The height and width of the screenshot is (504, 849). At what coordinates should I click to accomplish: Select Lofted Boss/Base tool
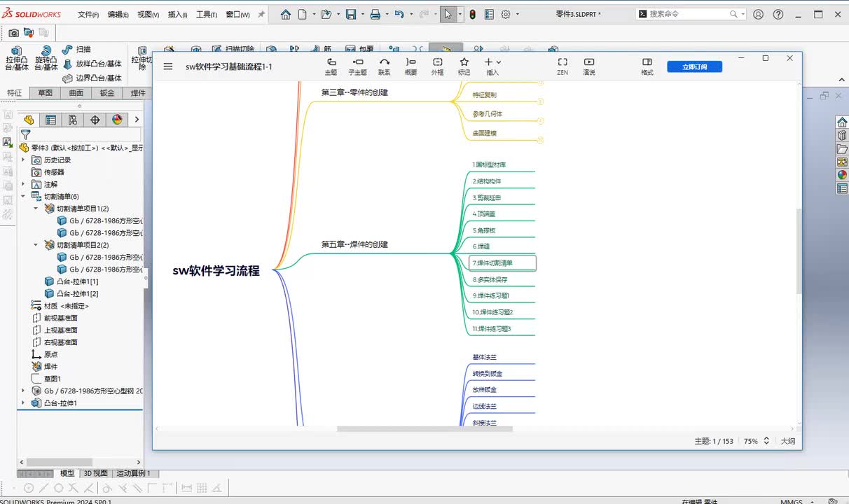pyautogui.click(x=92, y=64)
